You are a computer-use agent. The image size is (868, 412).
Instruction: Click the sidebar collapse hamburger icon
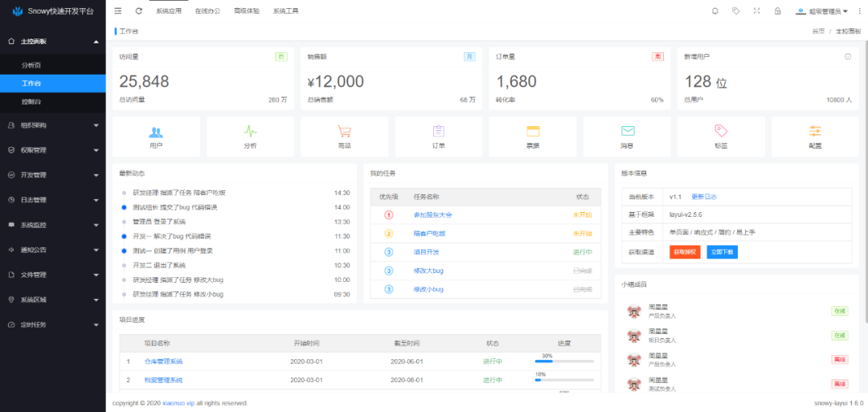tap(118, 11)
